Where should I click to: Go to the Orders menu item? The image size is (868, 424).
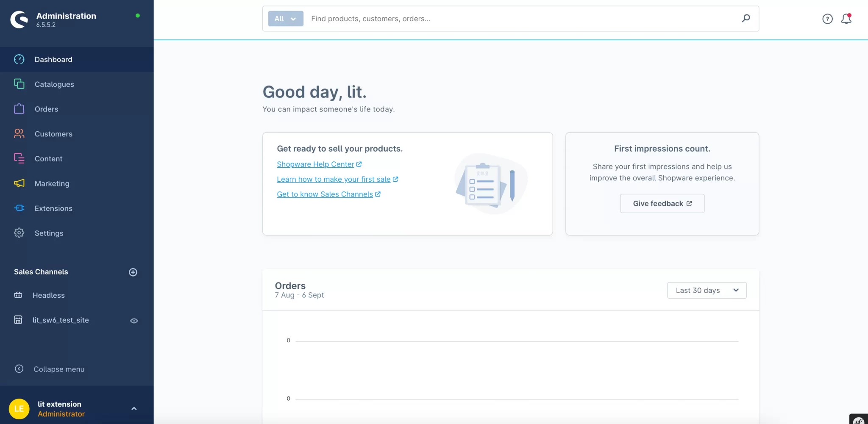[46, 109]
